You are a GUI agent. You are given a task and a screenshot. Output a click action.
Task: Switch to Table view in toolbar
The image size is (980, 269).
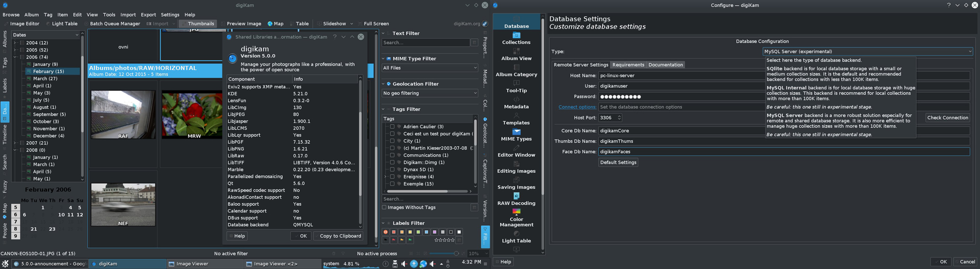click(x=299, y=24)
